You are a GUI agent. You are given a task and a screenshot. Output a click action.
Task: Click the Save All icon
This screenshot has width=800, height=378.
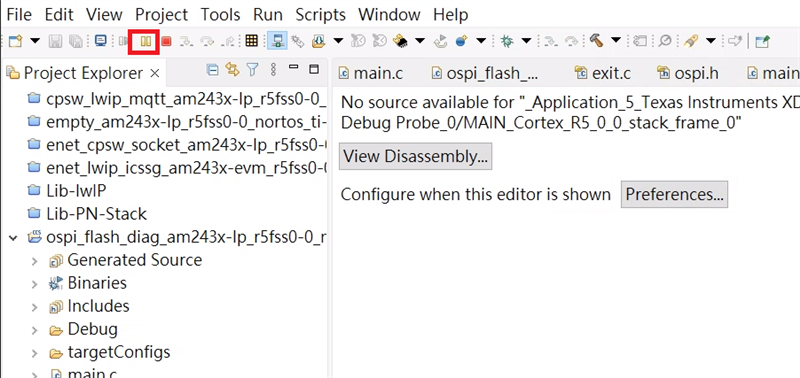pyautogui.click(x=76, y=41)
